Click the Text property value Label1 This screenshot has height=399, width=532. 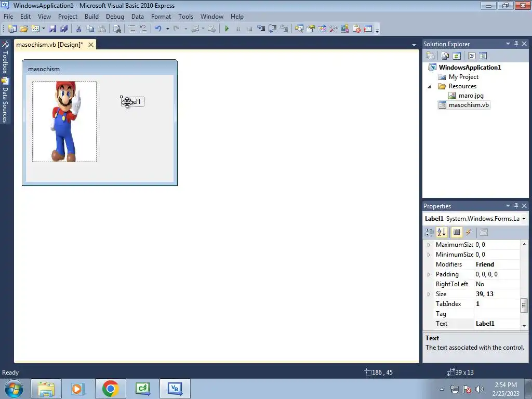(x=485, y=323)
